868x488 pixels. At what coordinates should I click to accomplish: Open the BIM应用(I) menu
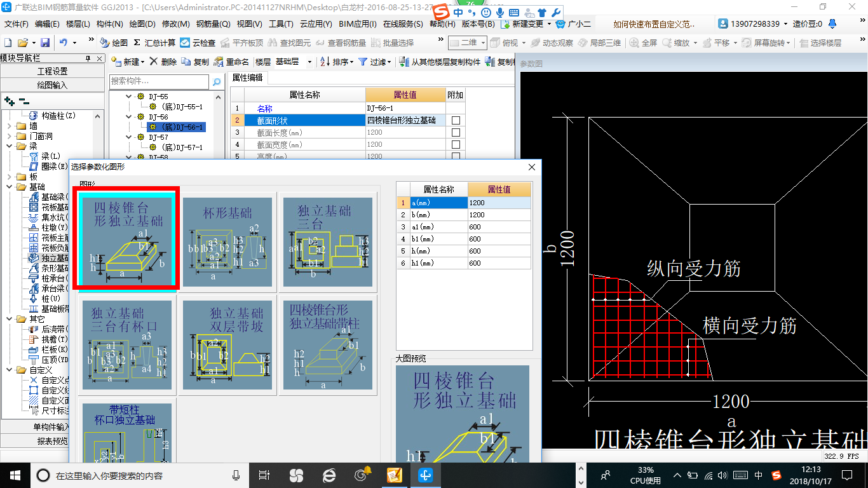click(x=358, y=24)
